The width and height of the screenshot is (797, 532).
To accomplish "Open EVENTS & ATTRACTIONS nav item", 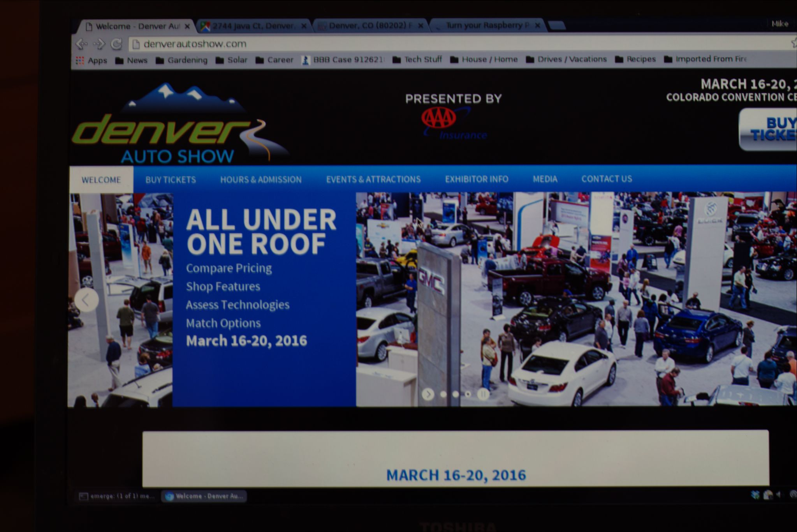I will pos(373,179).
